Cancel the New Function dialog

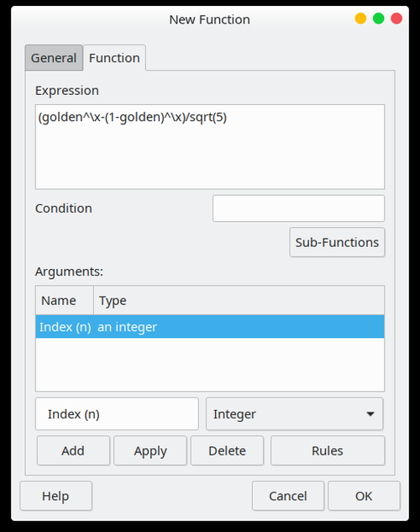(288, 496)
